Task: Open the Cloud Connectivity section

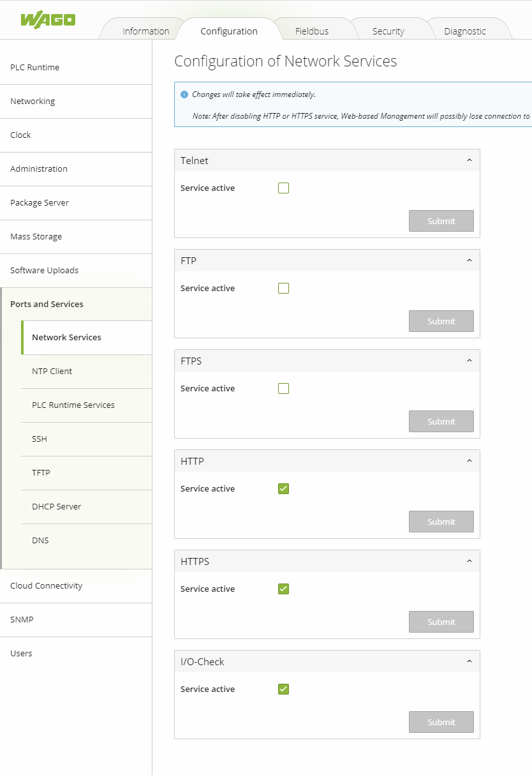Action: (x=47, y=586)
